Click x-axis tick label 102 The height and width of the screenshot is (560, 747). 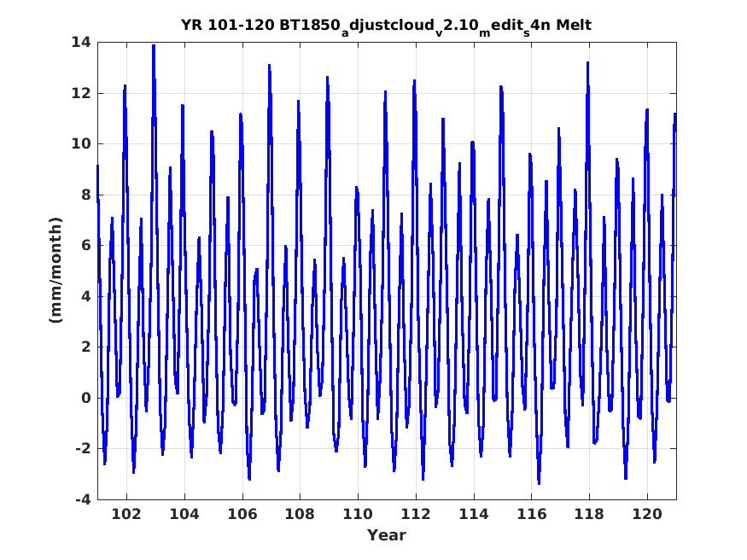pyautogui.click(x=126, y=514)
